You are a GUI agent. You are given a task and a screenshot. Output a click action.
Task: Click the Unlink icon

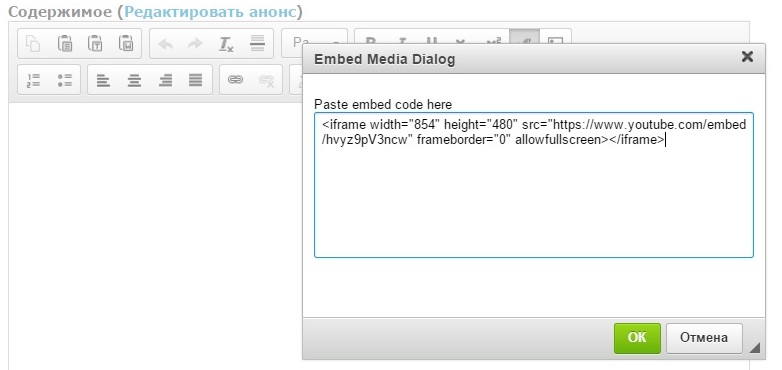tap(266, 80)
